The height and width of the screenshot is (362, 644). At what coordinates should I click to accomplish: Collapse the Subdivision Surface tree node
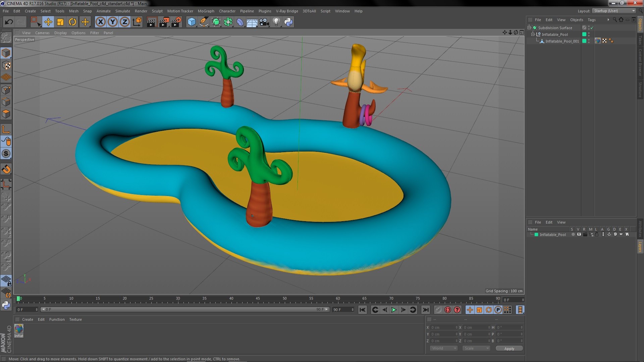[529, 28]
